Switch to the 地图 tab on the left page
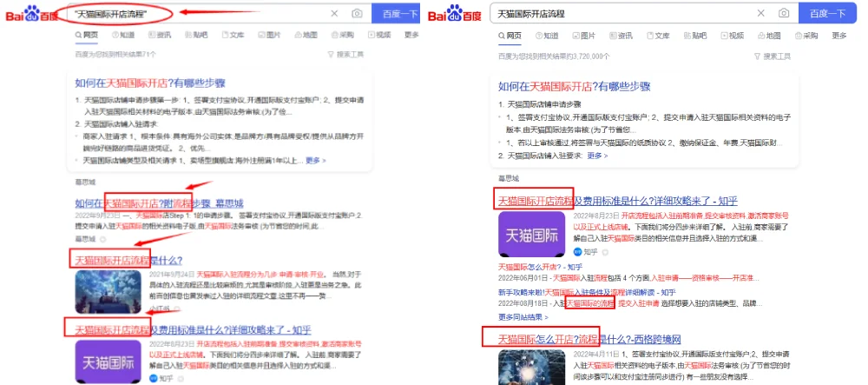The width and height of the screenshot is (868, 385). (306, 35)
